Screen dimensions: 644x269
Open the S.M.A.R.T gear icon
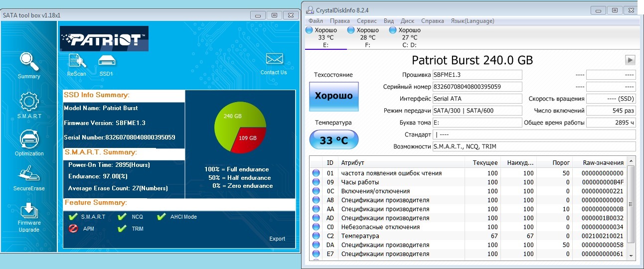tap(29, 102)
